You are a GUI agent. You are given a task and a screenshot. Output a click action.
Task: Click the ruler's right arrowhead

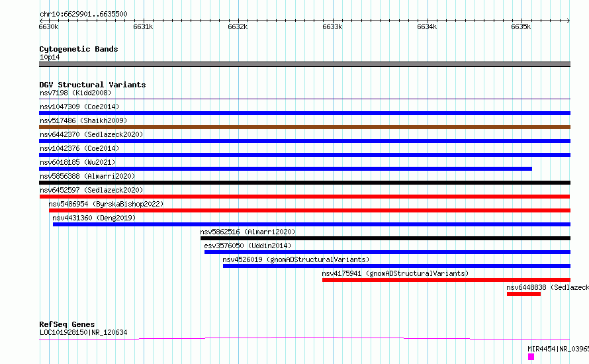568,21
